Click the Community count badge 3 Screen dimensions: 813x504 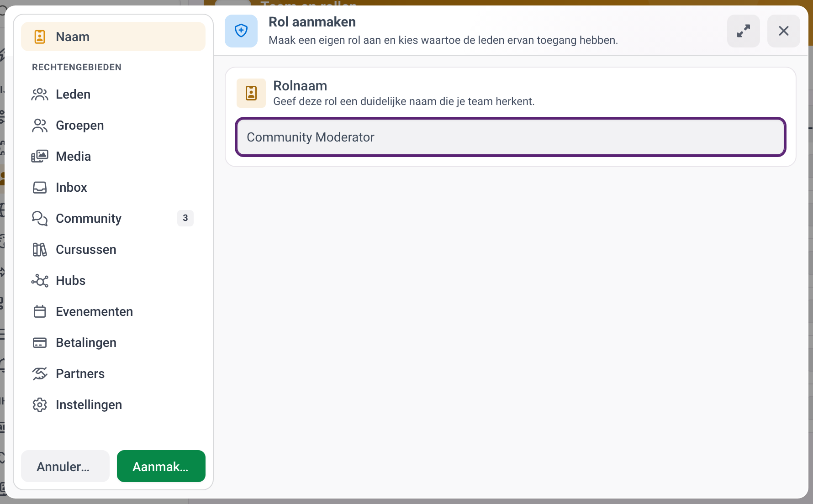coord(185,218)
